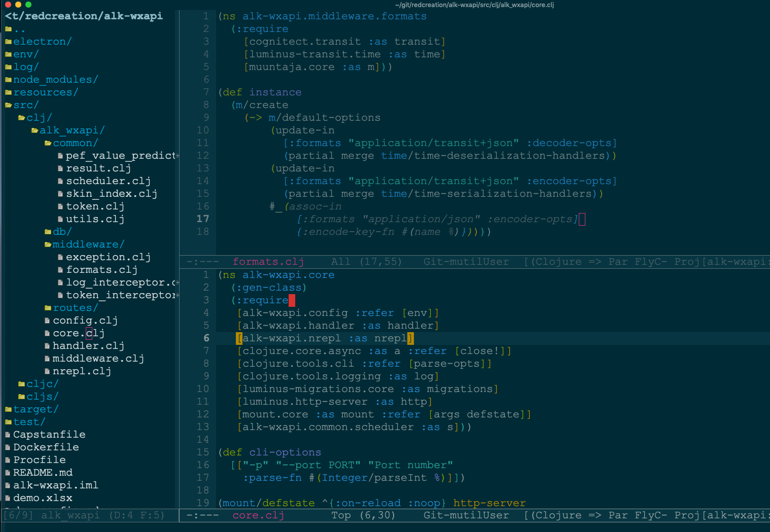Viewport: 770px width, 532px height.
Task: Open core.clj in file tree
Action: coord(79,333)
